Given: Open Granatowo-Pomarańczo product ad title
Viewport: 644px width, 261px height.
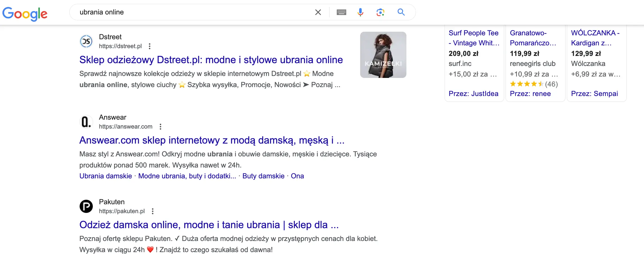Looking at the screenshot, I should [x=533, y=38].
